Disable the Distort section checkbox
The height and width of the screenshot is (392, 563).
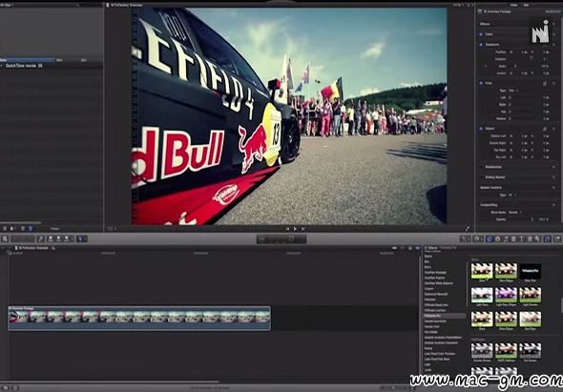point(481,129)
